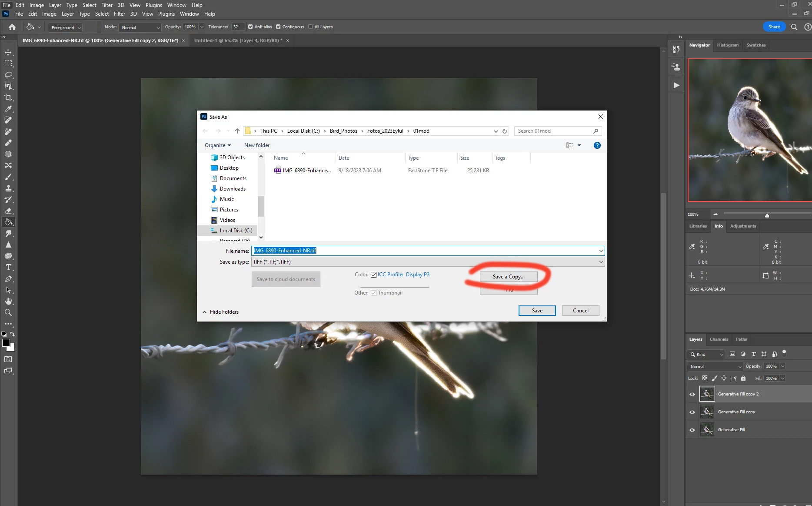Click the Share button
The width and height of the screenshot is (812, 506).
(x=774, y=27)
